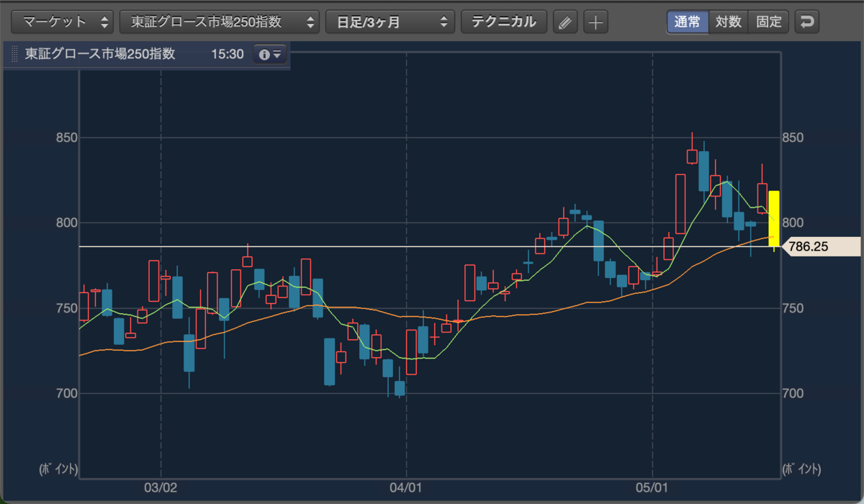Click the 15:30 time label

228,54
